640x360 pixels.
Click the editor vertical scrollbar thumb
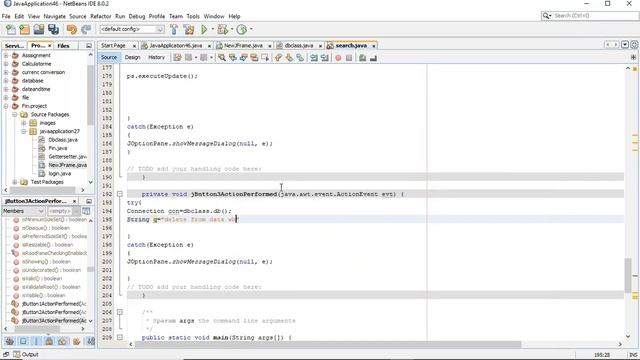click(628, 275)
